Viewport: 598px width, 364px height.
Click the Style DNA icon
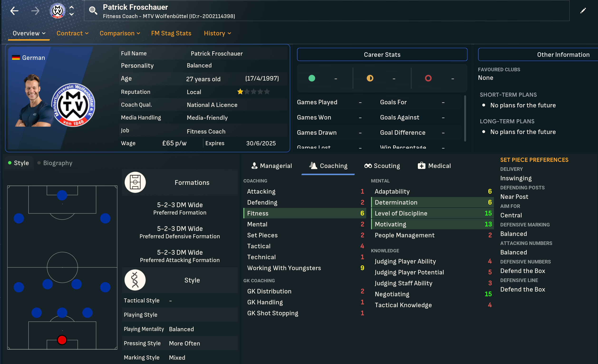[135, 280]
